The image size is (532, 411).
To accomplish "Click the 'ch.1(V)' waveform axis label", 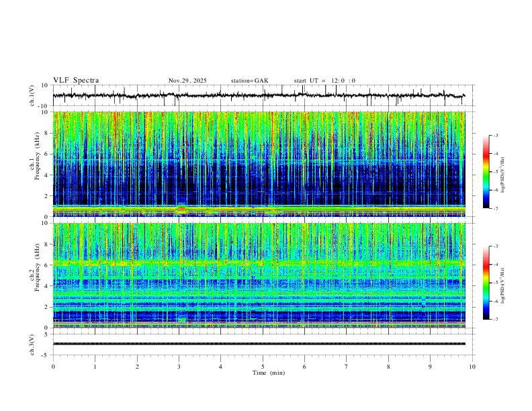I will [x=32, y=95].
